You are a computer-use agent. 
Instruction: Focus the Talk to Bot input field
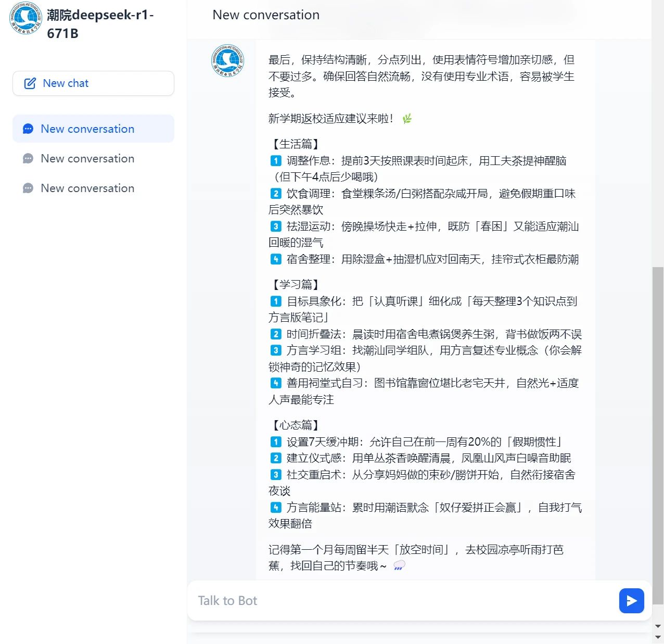point(403,601)
